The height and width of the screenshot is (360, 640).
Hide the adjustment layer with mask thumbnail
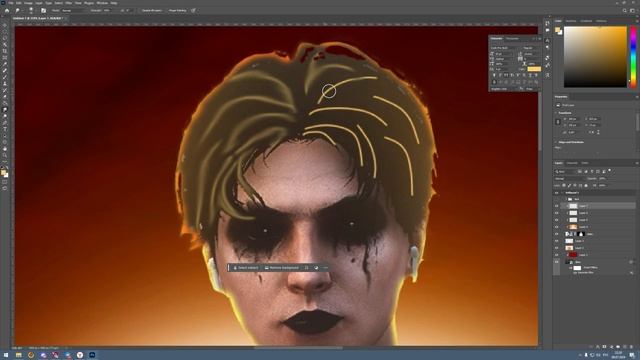(x=556, y=234)
